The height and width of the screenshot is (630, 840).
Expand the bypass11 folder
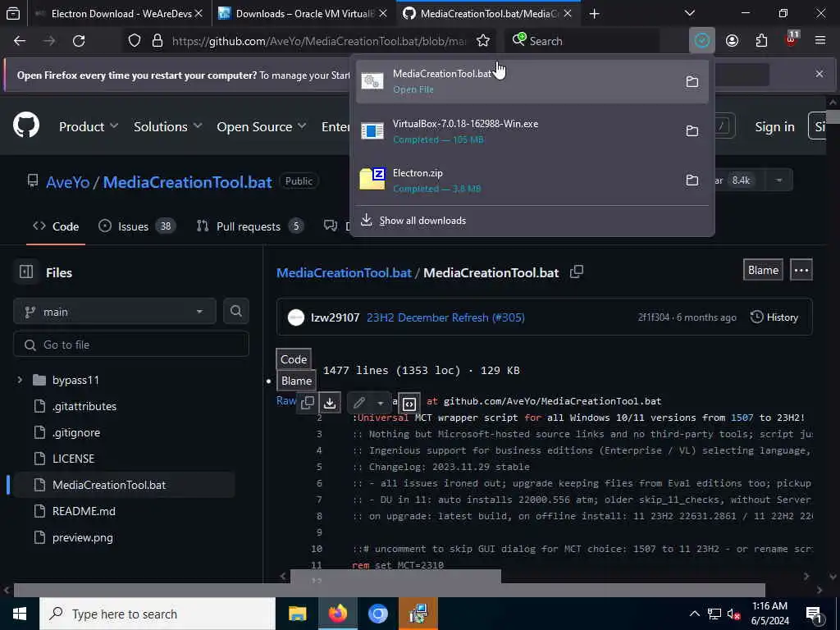pyautogui.click(x=20, y=381)
